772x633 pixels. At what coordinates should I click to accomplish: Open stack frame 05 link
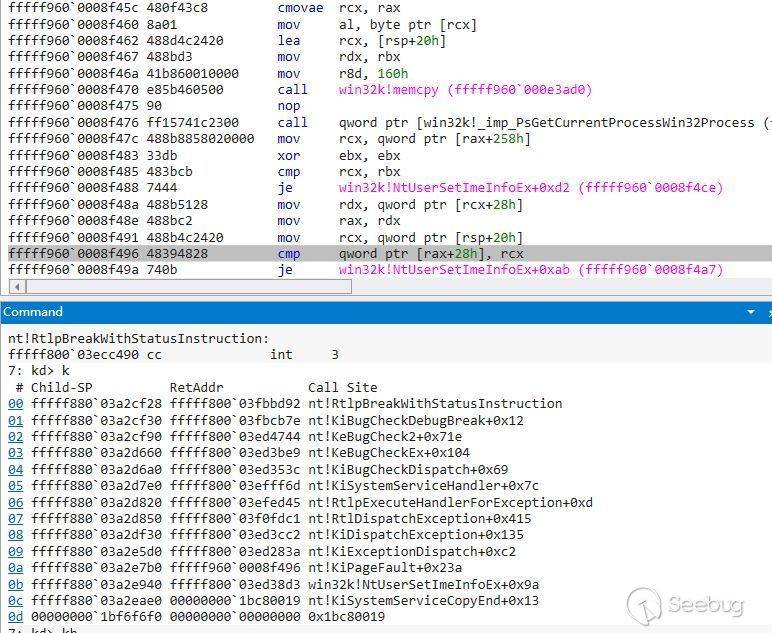tap(16, 486)
